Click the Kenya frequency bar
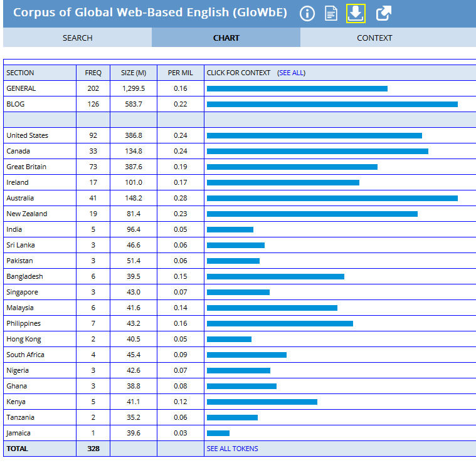Viewport: 476px width, 463px height. (x=262, y=402)
